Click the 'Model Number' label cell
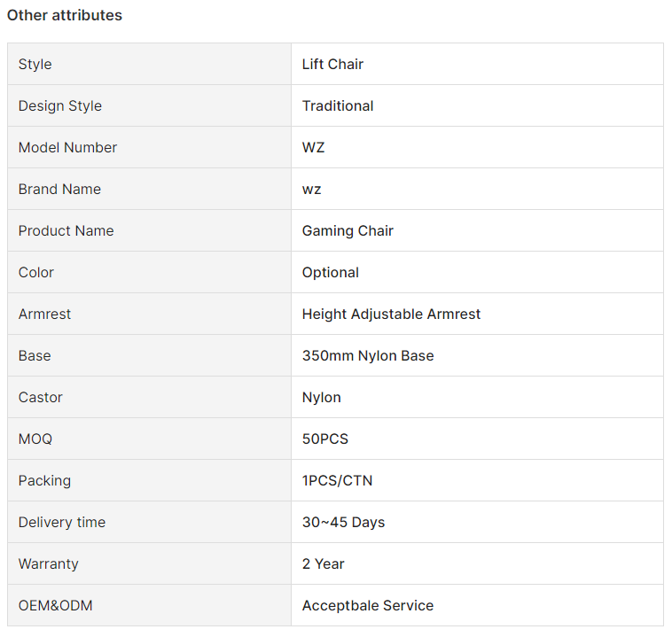 point(149,147)
